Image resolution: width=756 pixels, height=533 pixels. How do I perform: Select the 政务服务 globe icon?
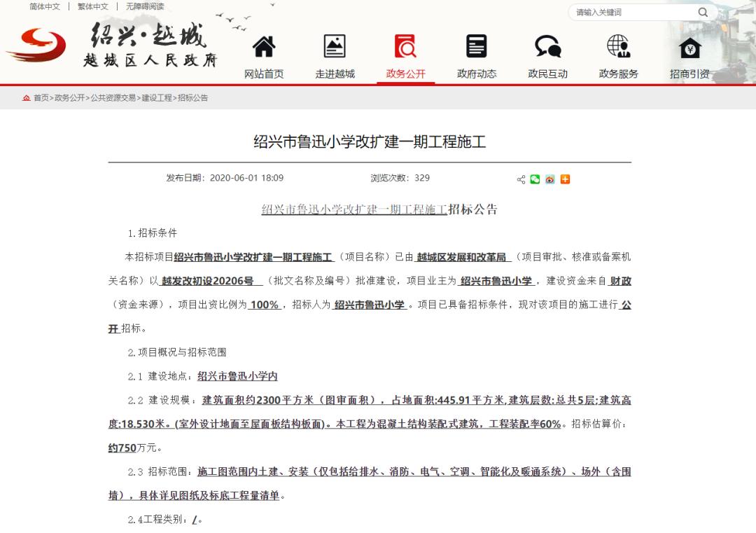click(x=617, y=46)
